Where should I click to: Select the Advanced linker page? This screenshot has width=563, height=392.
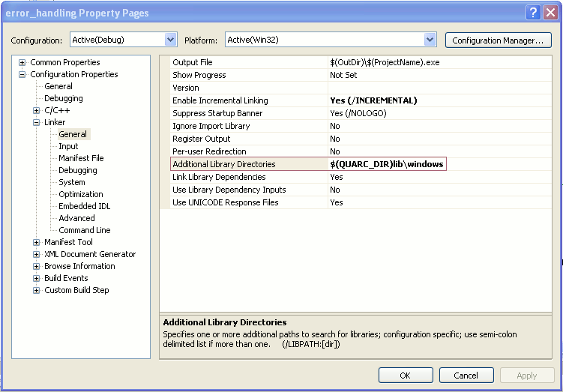(76, 218)
